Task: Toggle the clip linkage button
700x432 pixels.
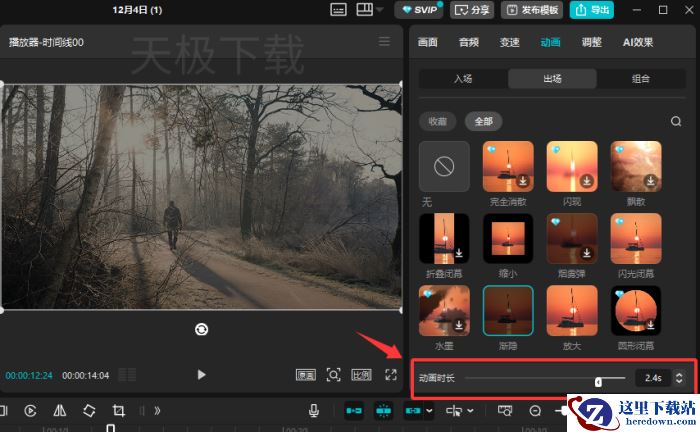Action: click(413, 411)
